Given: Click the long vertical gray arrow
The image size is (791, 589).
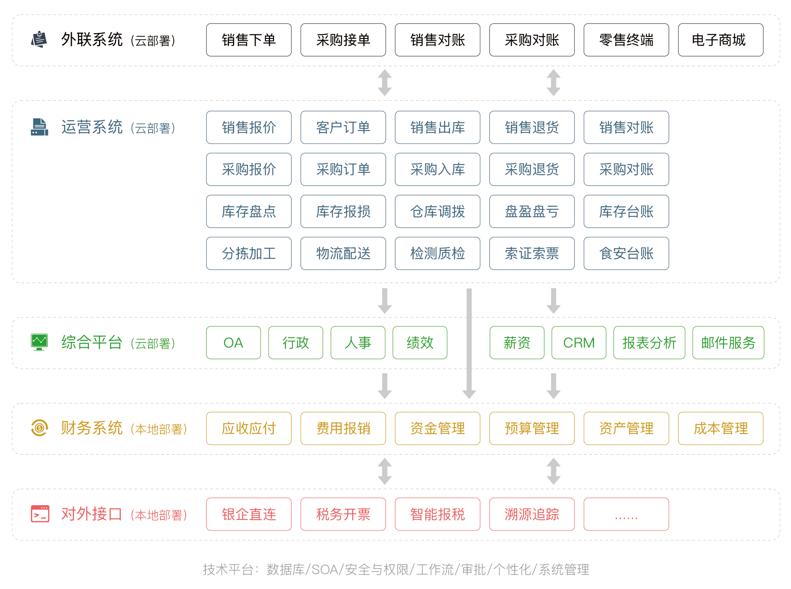Looking at the screenshot, I should (468, 340).
